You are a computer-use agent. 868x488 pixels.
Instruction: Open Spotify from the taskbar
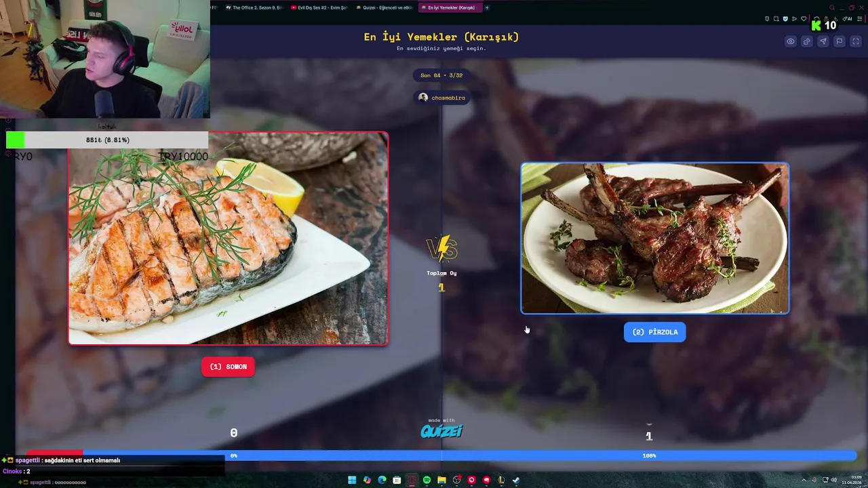[427, 480]
